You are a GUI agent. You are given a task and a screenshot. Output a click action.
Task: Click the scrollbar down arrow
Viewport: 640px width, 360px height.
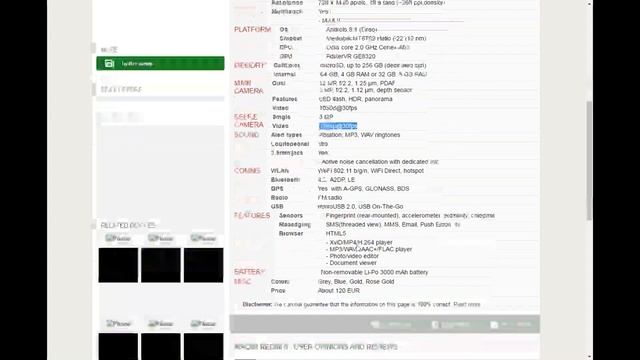tap(589, 356)
